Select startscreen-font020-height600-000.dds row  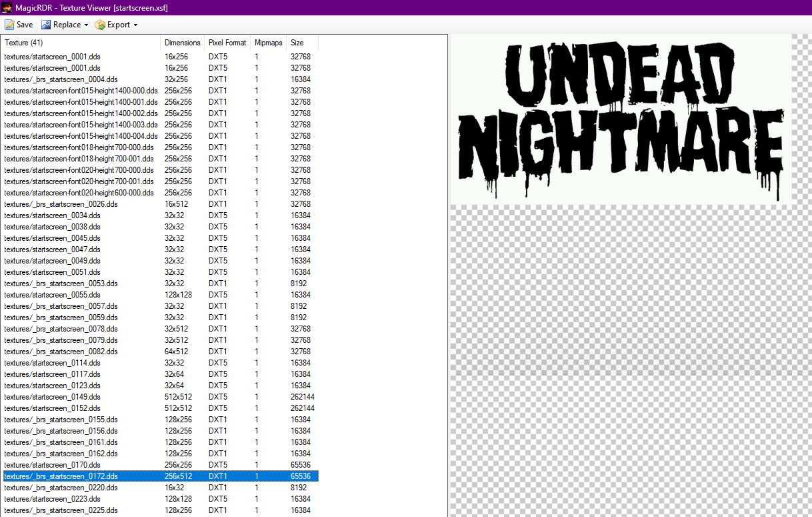point(160,192)
